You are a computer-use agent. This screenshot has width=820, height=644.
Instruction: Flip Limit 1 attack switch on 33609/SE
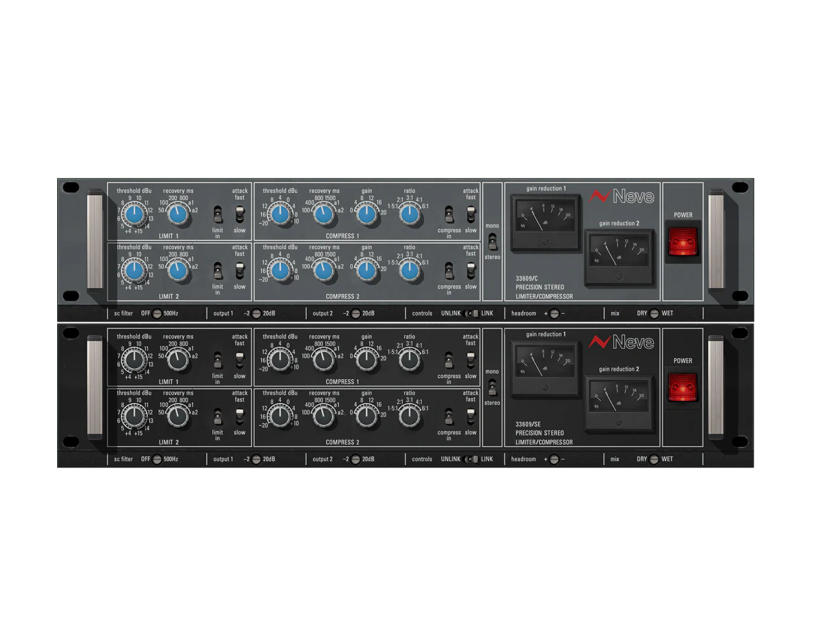pos(240,359)
